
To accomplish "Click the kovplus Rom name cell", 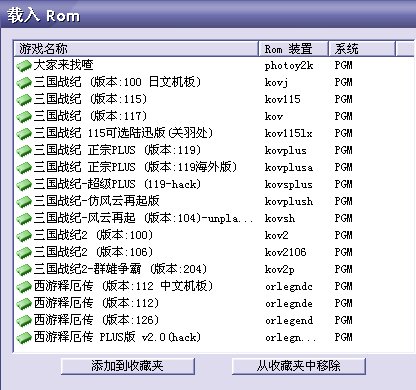I will [x=286, y=151].
